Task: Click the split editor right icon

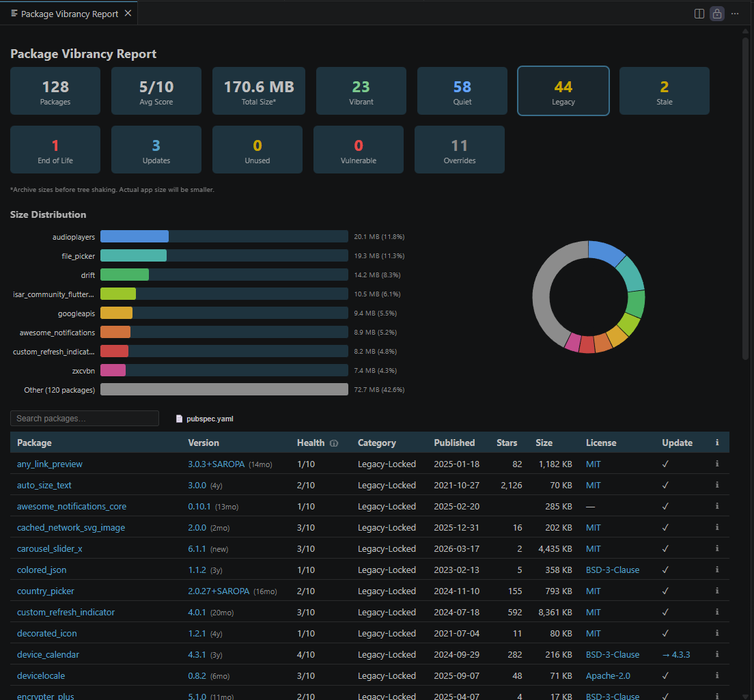Action: 699,14
